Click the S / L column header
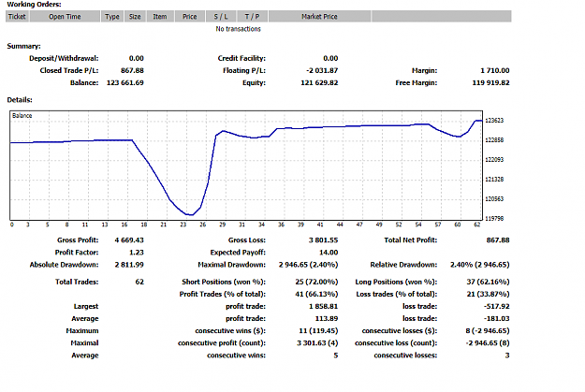This screenshot has width=585, height=392. pyautogui.click(x=221, y=17)
